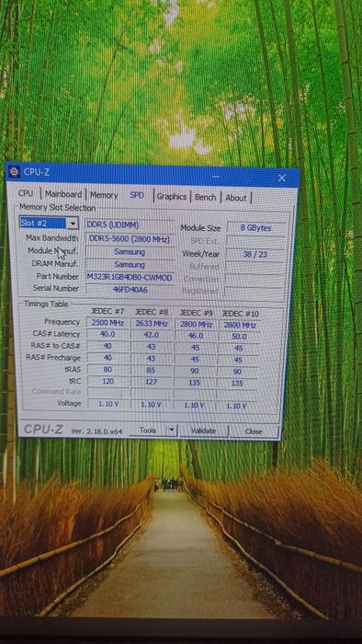The width and height of the screenshot is (362, 644).
Task: Click the Module Manuf. Samsung field
Action: (130, 251)
